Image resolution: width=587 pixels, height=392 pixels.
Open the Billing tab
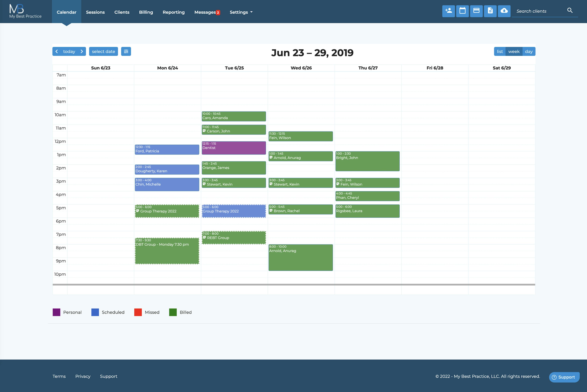(146, 12)
